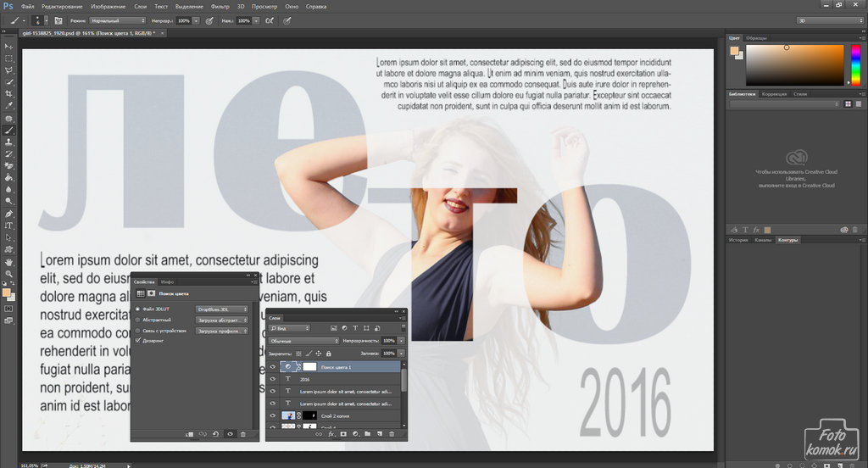Select the Brush tool in the toolbox
This screenshot has width=868, height=468.
(8, 131)
